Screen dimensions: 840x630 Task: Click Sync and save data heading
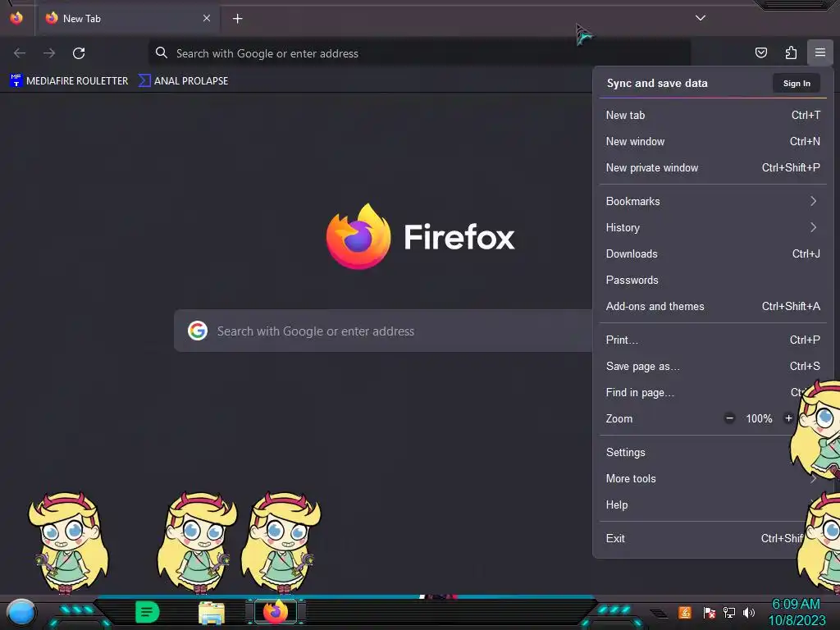pos(657,83)
